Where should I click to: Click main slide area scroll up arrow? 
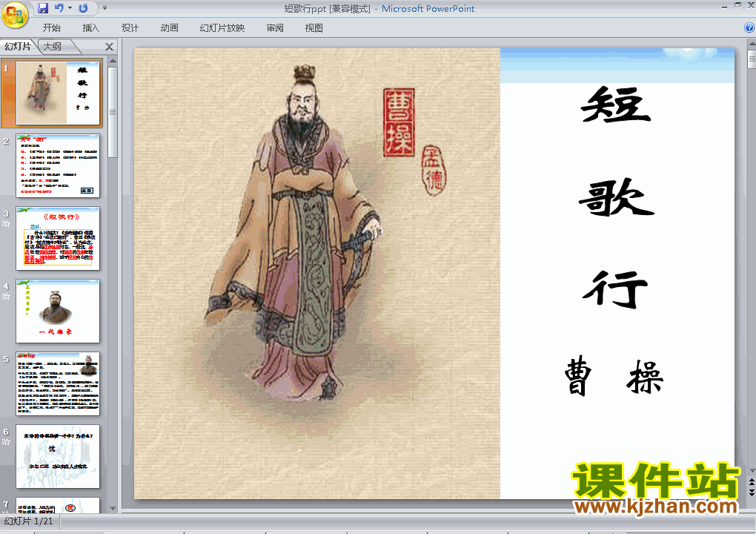click(x=752, y=44)
